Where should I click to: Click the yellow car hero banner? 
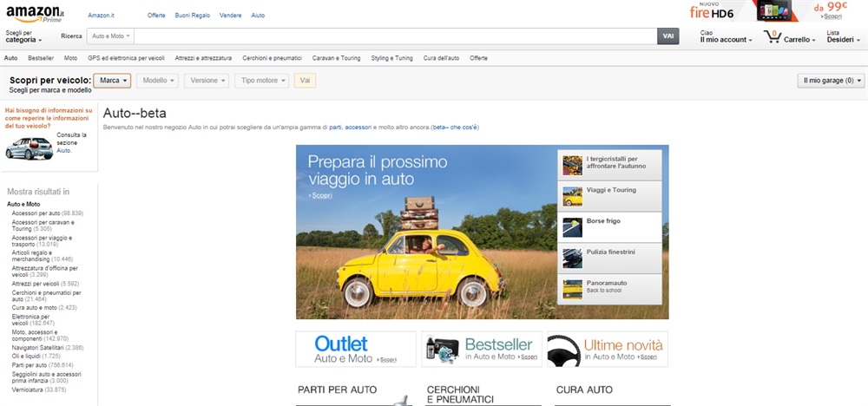click(x=426, y=232)
